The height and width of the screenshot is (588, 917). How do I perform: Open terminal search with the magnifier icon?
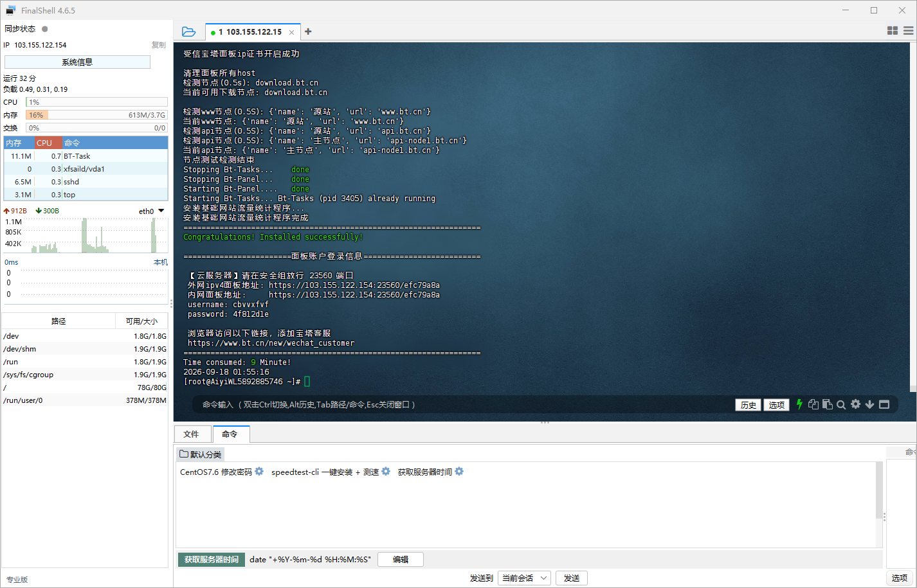coord(841,405)
